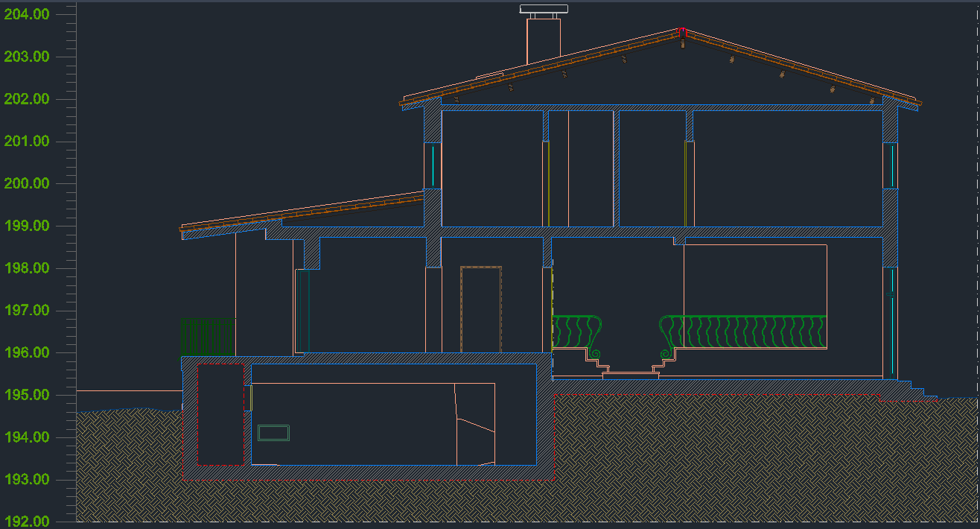
Task: Select the red ridge marker at roof apex
Action: [x=680, y=33]
